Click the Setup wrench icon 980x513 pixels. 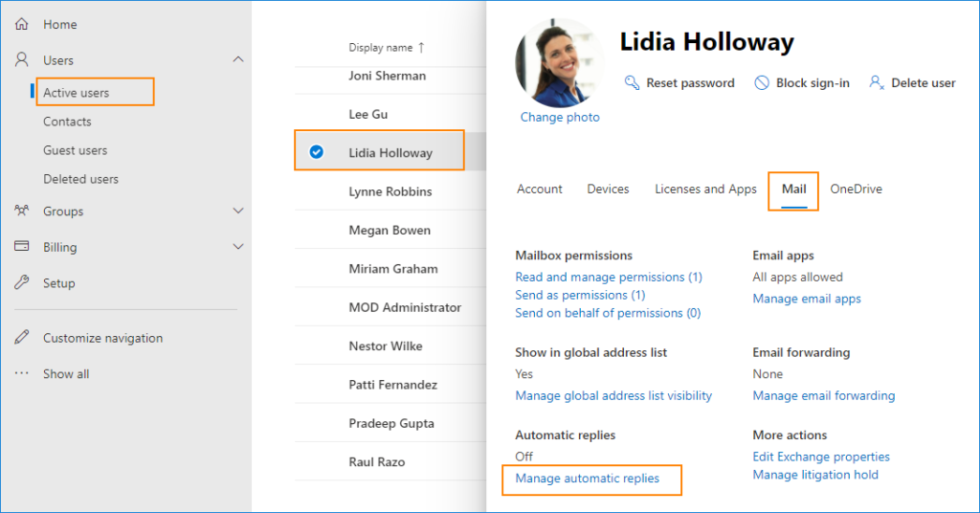21,282
